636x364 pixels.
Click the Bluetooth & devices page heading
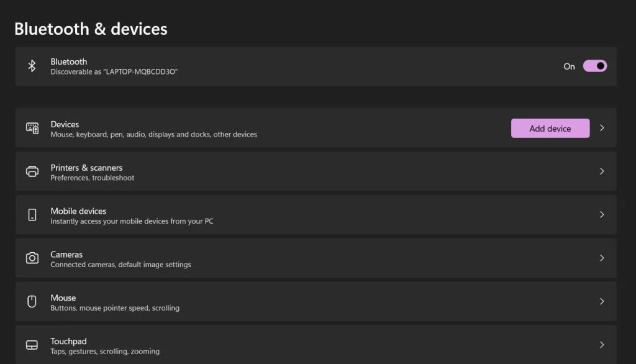point(91,29)
